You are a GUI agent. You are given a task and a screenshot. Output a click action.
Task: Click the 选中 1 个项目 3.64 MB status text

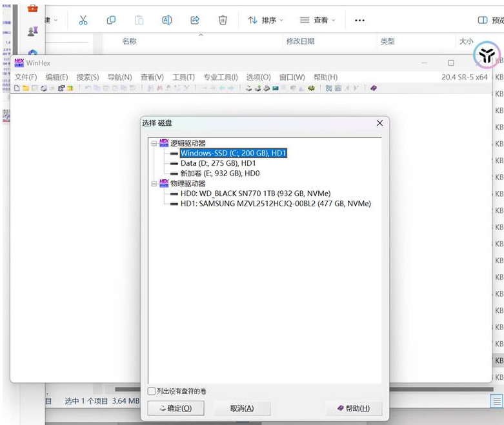pos(102,401)
